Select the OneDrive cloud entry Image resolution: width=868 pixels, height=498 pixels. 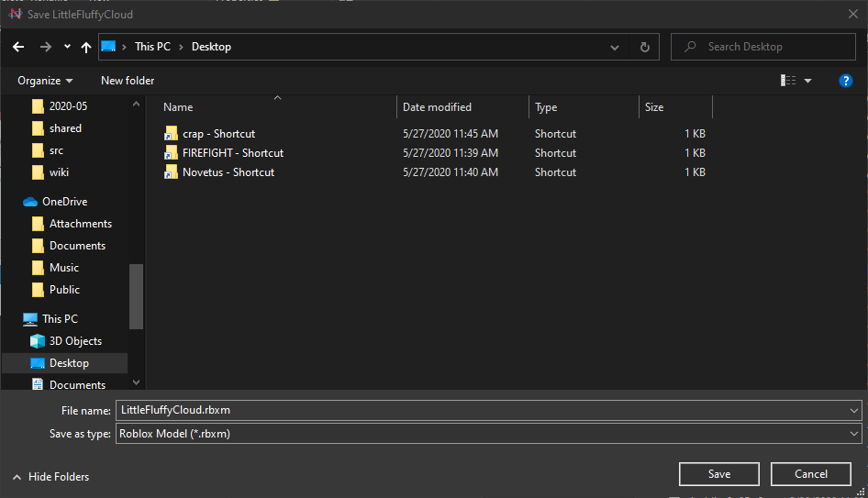(x=64, y=202)
